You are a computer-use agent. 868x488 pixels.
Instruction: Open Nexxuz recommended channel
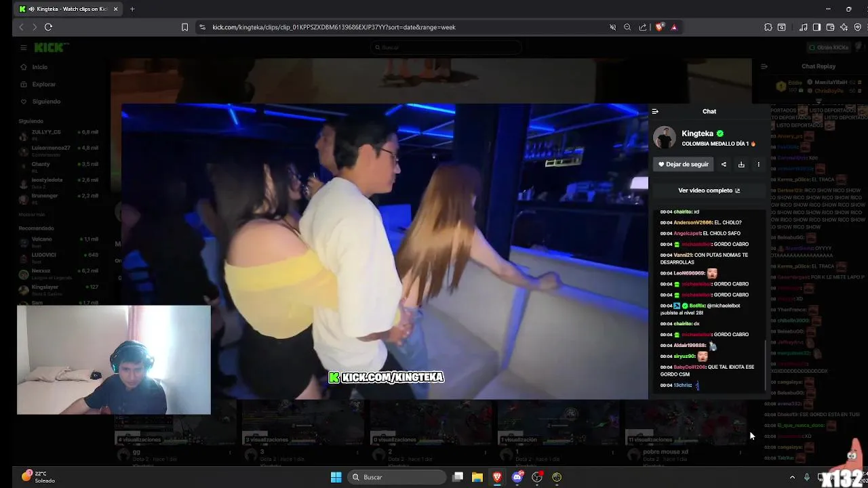tap(60, 273)
